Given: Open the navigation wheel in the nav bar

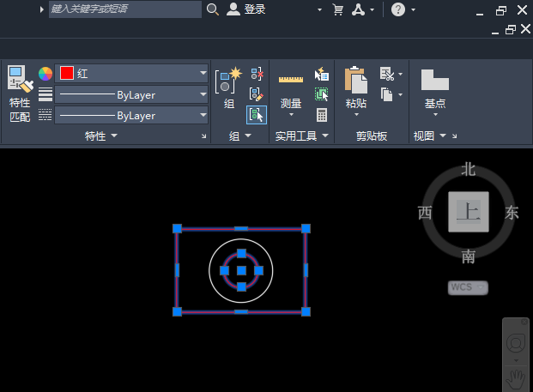Looking at the screenshot, I should click(516, 343).
